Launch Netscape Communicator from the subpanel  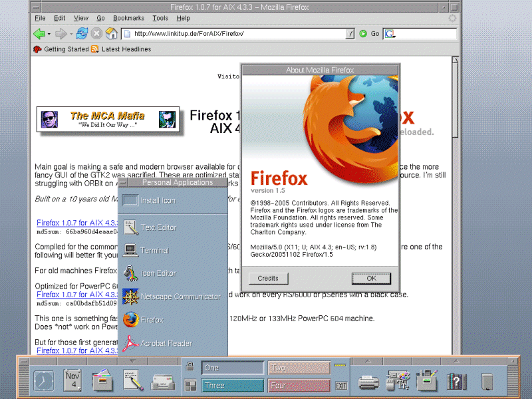tap(173, 297)
